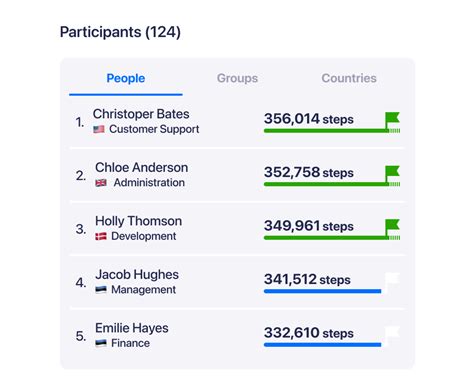Select participant Holly Thomson

[139, 221]
